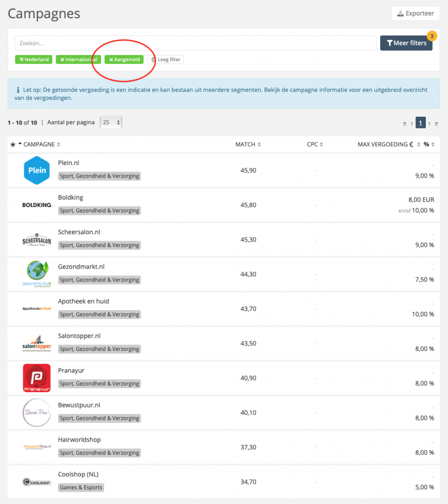Open the Meer filters panel
Image resolution: width=448 pixels, height=504 pixels.
pos(406,43)
